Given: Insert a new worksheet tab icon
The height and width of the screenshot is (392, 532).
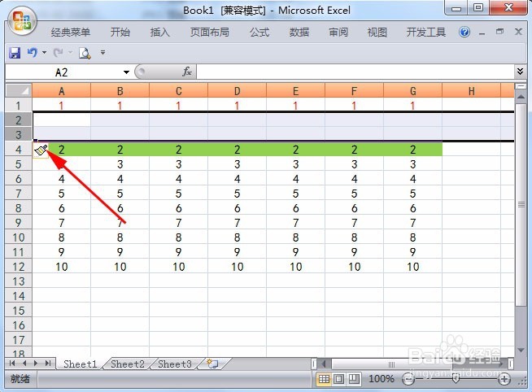Looking at the screenshot, I should [213, 364].
